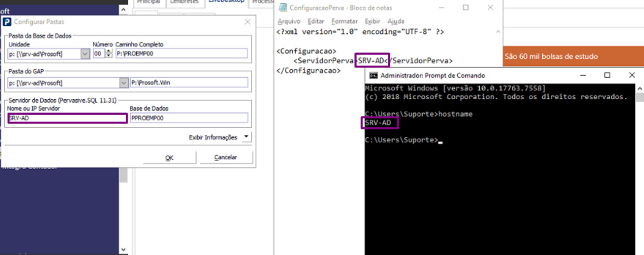Click the Command Prompt title bar icon

pos(374,75)
